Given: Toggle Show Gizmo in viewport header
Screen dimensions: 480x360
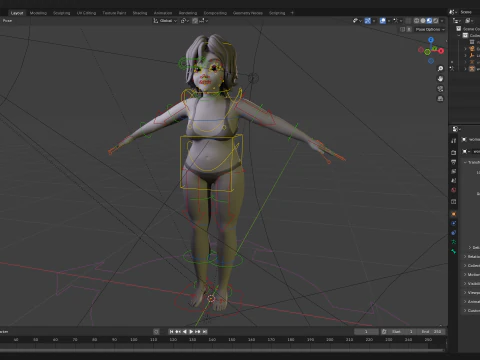Looking at the screenshot, I should (x=368, y=21).
